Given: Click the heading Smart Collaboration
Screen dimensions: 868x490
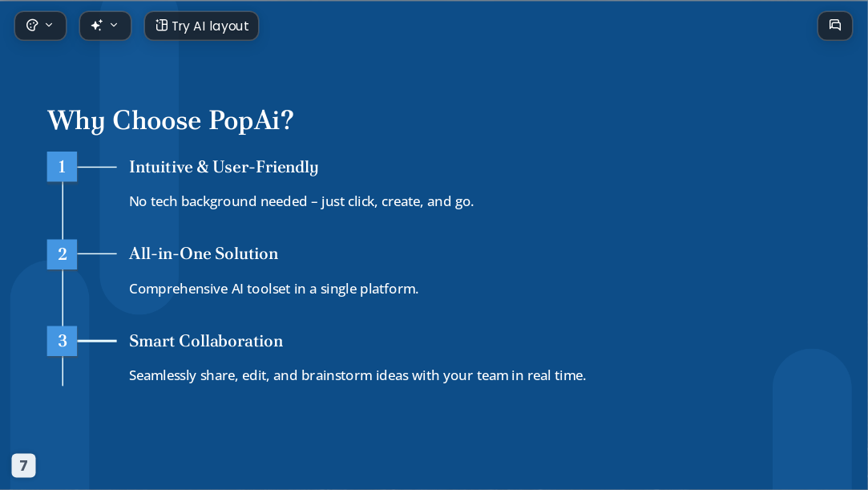Looking at the screenshot, I should 206,341.
